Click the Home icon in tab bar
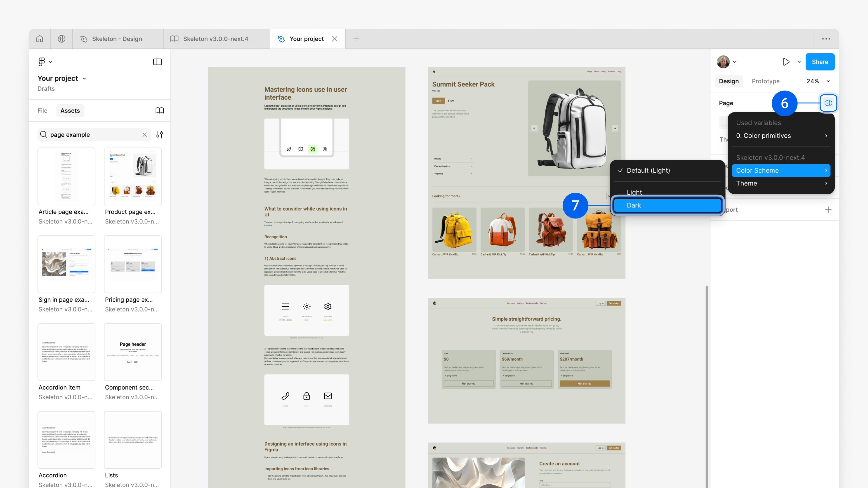This screenshot has height=488, width=868. (40, 39)
